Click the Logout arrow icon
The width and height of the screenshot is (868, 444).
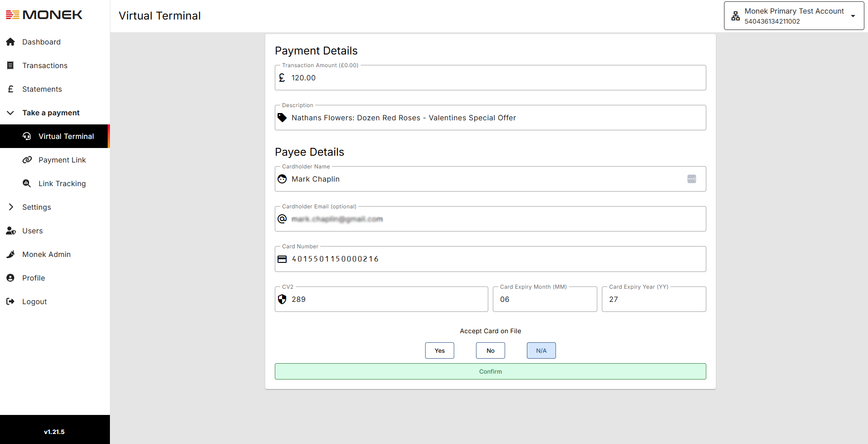click(10, 301)
